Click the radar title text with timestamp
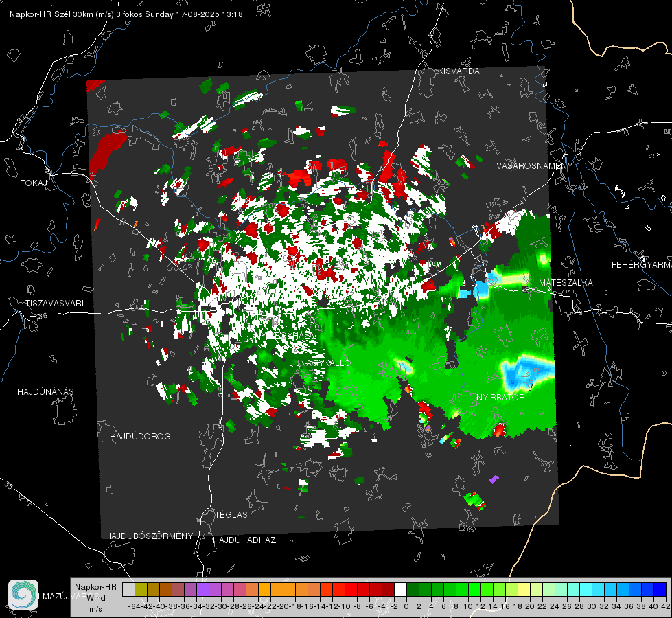672x618 pixels. pos(126,14)
